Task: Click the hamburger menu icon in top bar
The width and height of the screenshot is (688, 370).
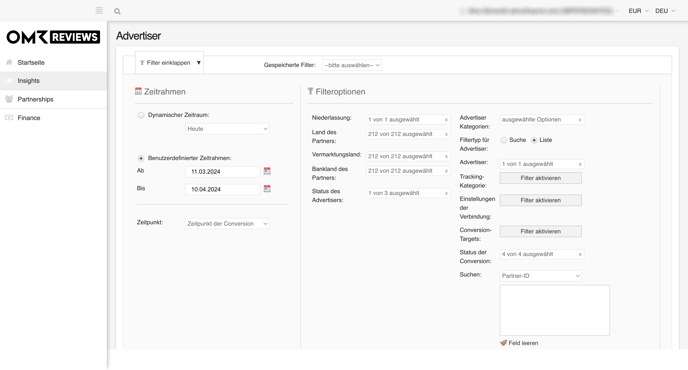Action: pos(99,11)
